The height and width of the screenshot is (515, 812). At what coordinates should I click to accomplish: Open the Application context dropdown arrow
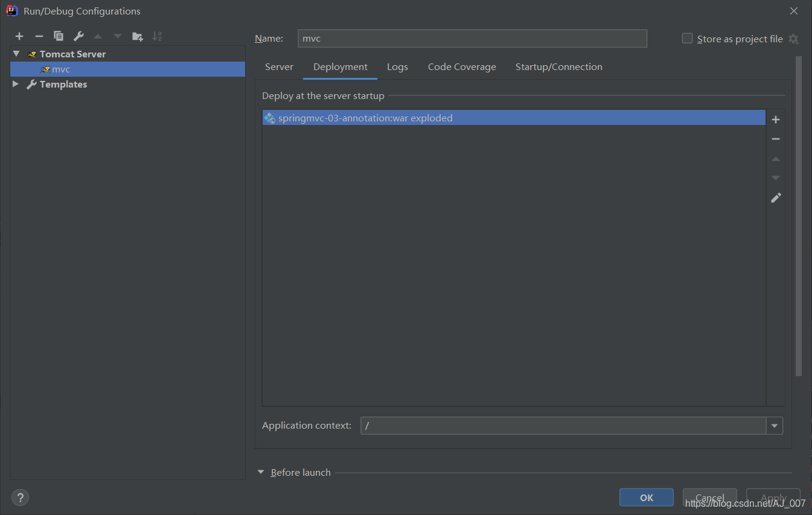(x=775, y=426)
